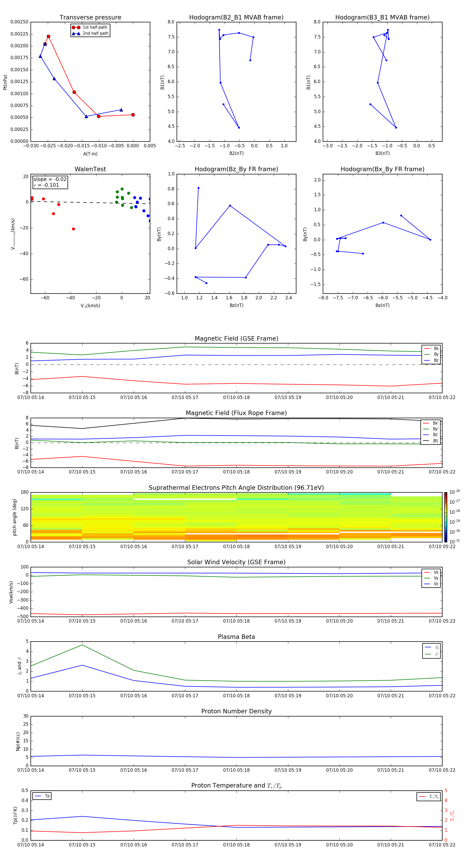Click the highest red point in Transverse pressure

click(48, 36)
